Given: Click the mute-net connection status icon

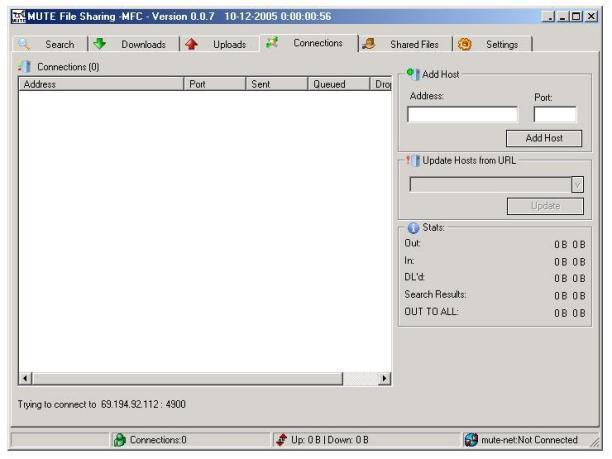Looking at the screenshot, I should pos(471,439).
